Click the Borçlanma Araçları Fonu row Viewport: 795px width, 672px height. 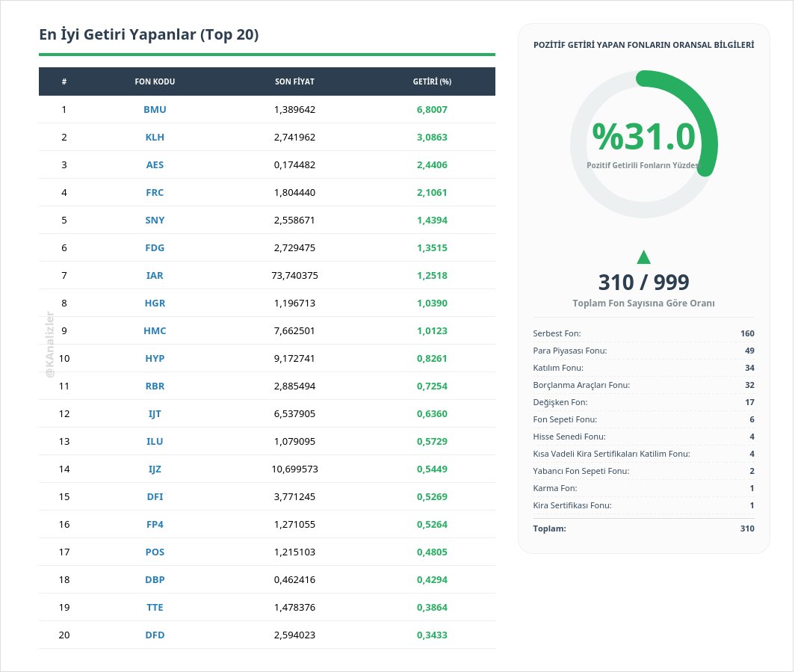(x=644, y=385)
